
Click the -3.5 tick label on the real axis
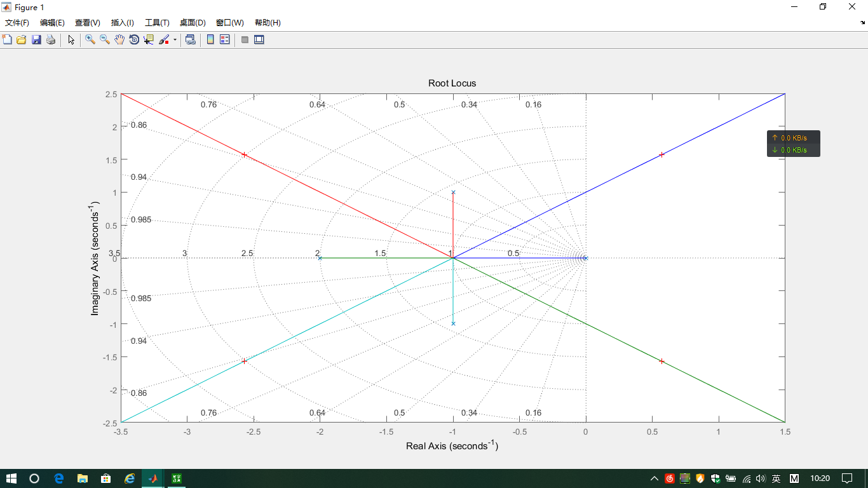[x=121, y=432]
